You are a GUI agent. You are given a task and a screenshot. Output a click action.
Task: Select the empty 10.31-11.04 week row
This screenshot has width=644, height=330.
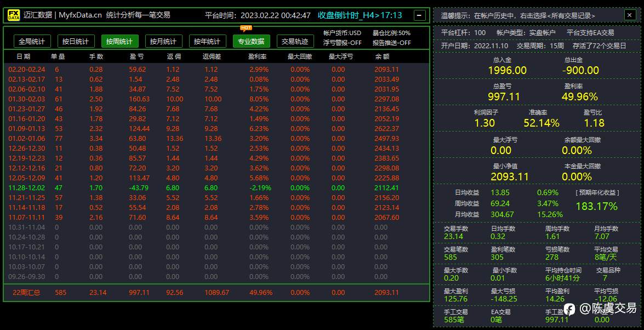[216, 227]
